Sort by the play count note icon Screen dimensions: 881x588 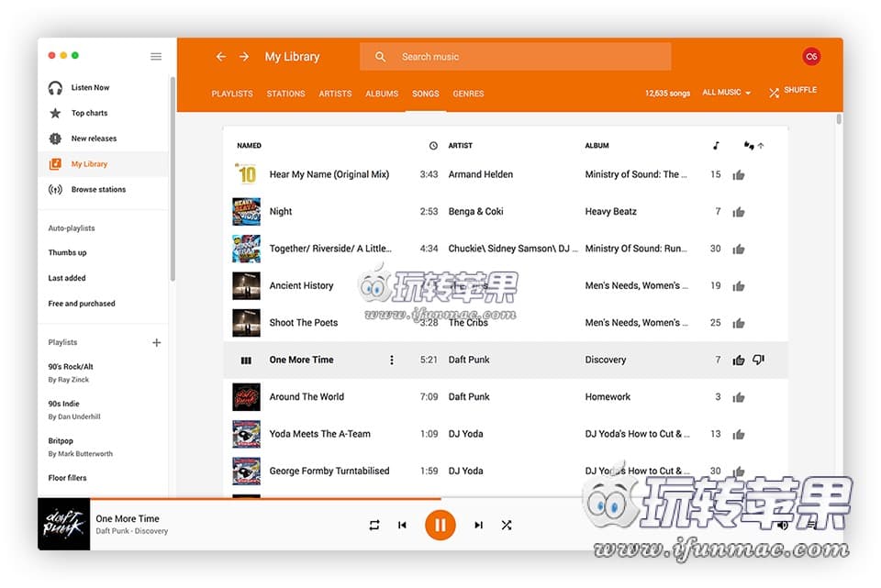click(716, 146)
